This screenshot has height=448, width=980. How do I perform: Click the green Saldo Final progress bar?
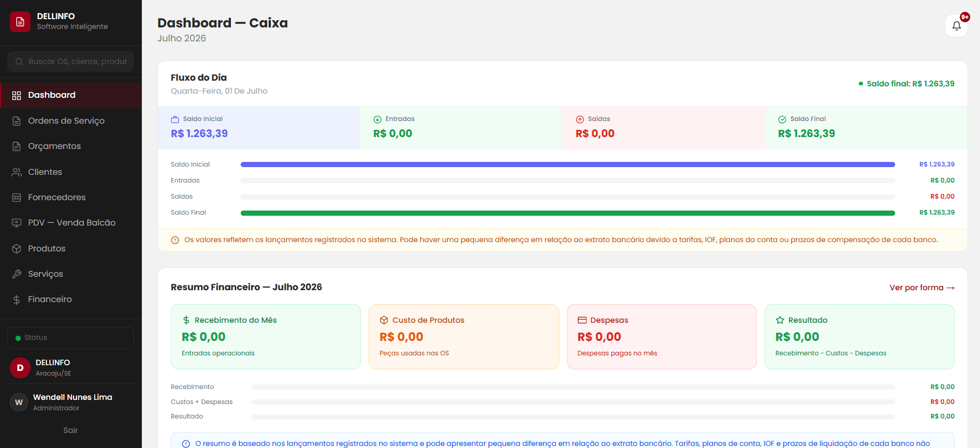coord(568,213)
